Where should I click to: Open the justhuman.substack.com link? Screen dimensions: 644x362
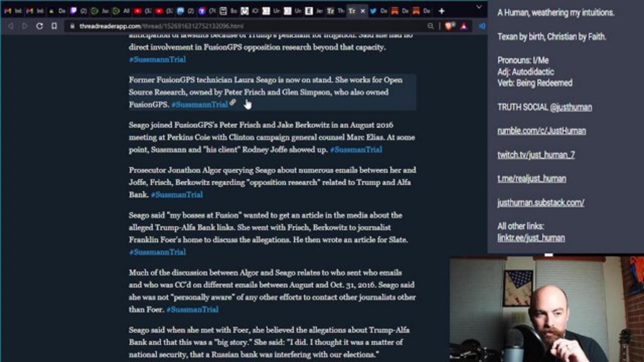pyautogui.click(x=541, y=203)
